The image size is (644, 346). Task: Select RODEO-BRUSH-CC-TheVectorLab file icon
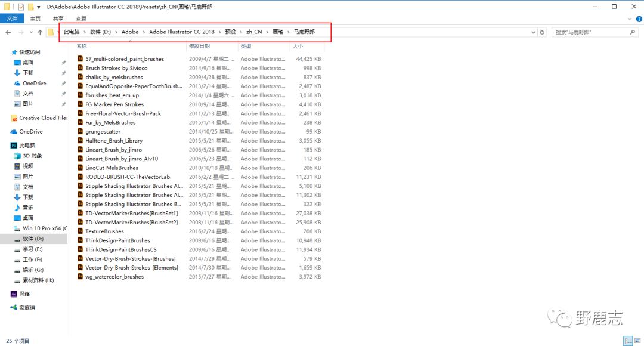pos(80,177)
